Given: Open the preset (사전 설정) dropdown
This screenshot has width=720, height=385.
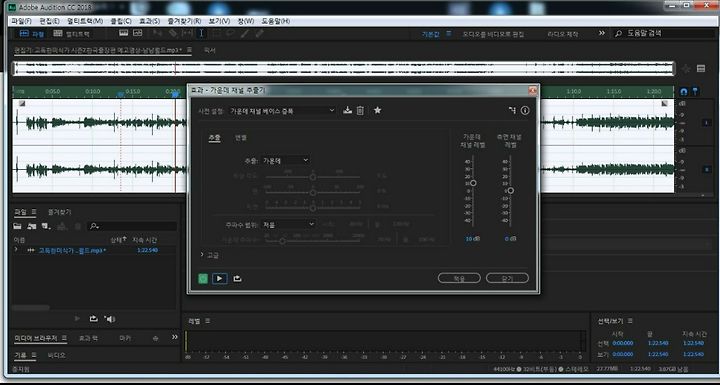Looking at the screenshot, I should point(282,111).
